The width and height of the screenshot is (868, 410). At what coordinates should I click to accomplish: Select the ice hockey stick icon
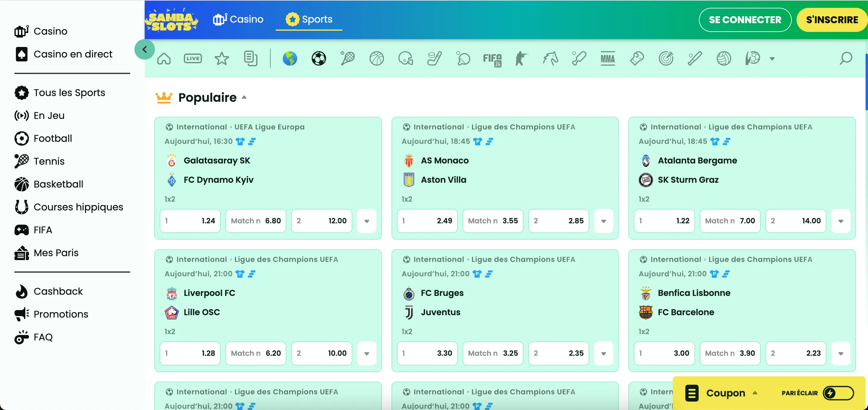(x=434, y=59)
